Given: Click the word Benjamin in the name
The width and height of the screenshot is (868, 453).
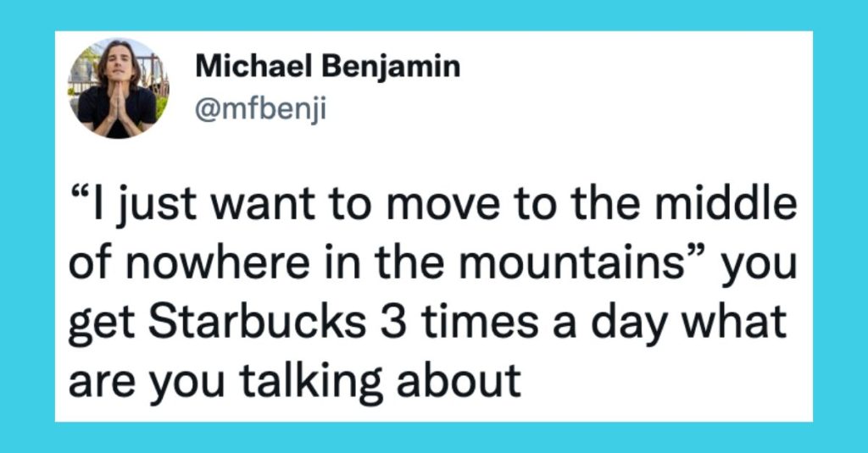Looking at the screenshot, I should click(x=391, y=69).
